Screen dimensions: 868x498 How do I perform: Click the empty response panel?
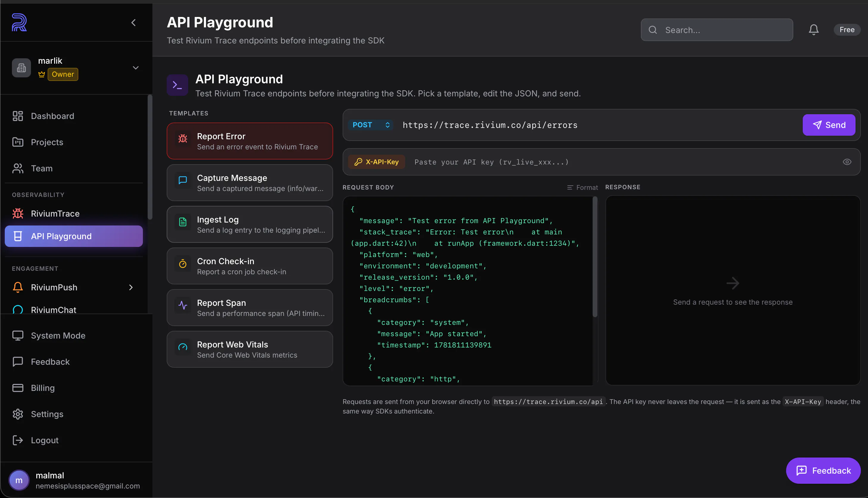click(733, 290)
